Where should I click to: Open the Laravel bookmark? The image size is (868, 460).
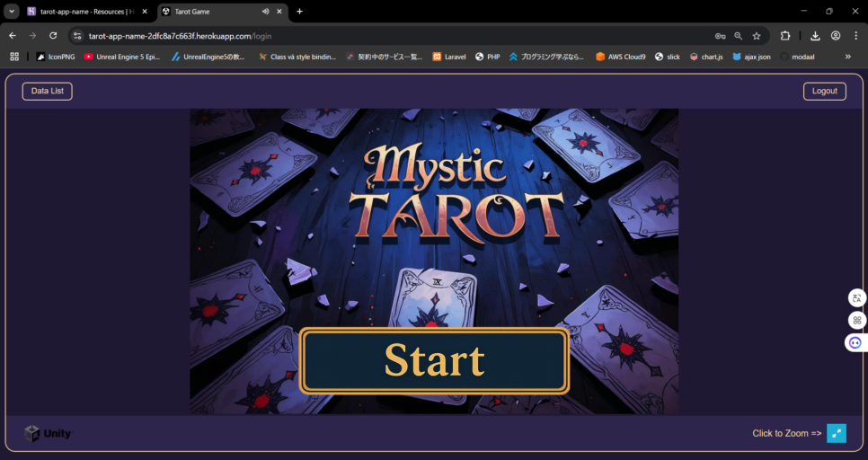coord(449,57)
